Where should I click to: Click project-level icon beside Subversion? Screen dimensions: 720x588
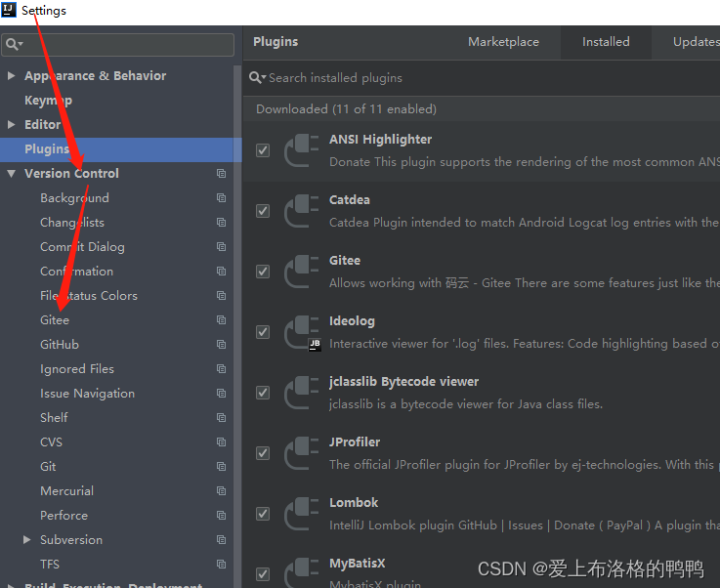pyautogui.click(x=222, y=540)
